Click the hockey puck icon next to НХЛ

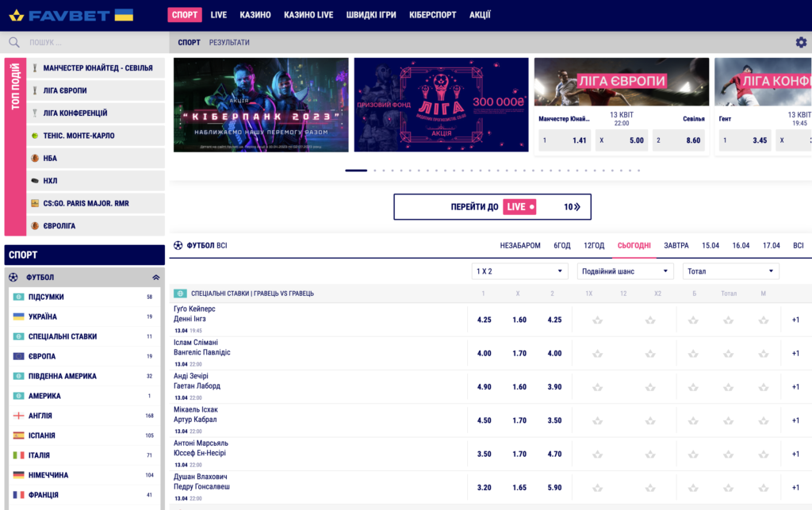click(35, 181)
